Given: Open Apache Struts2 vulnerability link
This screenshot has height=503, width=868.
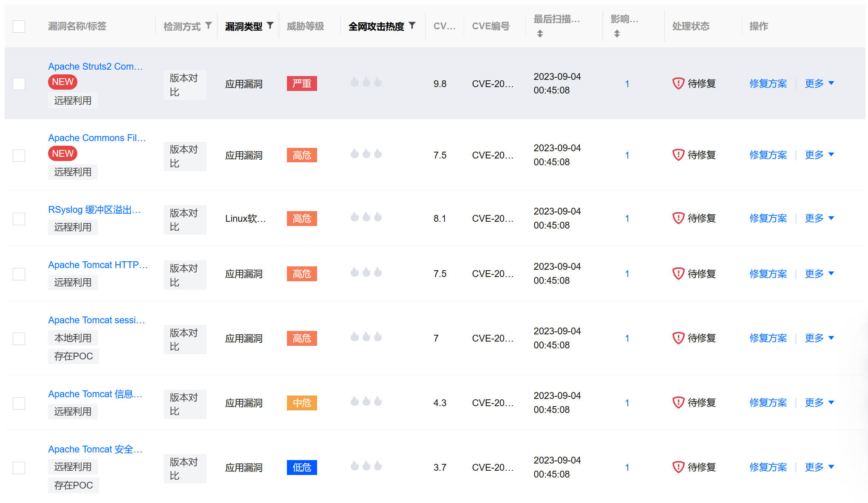Looking at the screenshot, I should 95,66.
